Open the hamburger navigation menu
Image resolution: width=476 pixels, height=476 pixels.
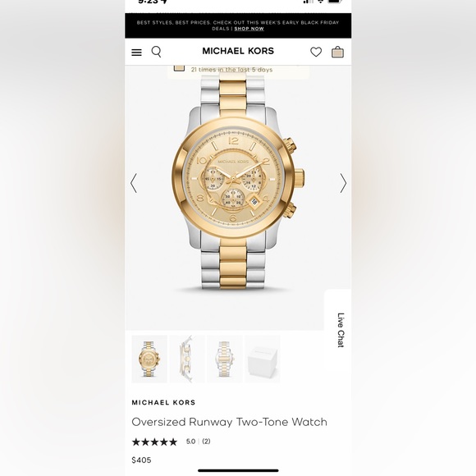click(x=136, y=53)
